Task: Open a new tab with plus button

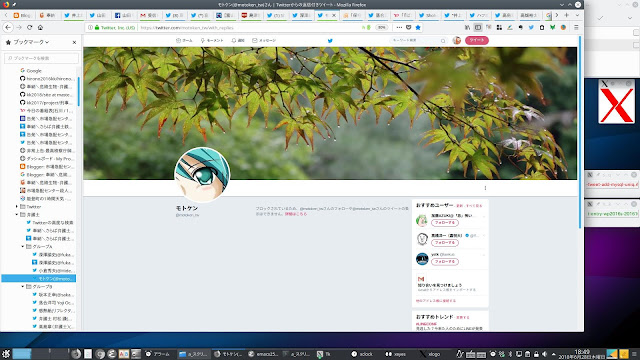Action: coord(567,15)
